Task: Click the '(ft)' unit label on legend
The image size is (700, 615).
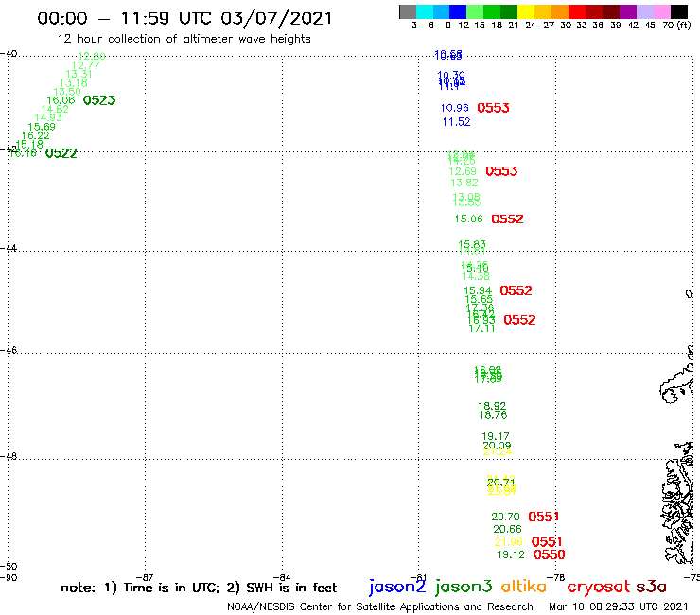Action: [684, 25]
